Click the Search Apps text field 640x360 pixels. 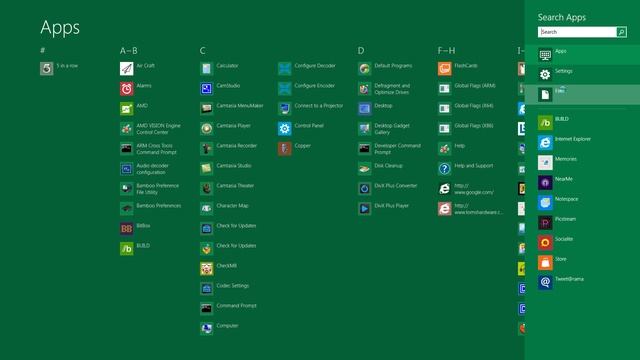click(x=577, y=32)
